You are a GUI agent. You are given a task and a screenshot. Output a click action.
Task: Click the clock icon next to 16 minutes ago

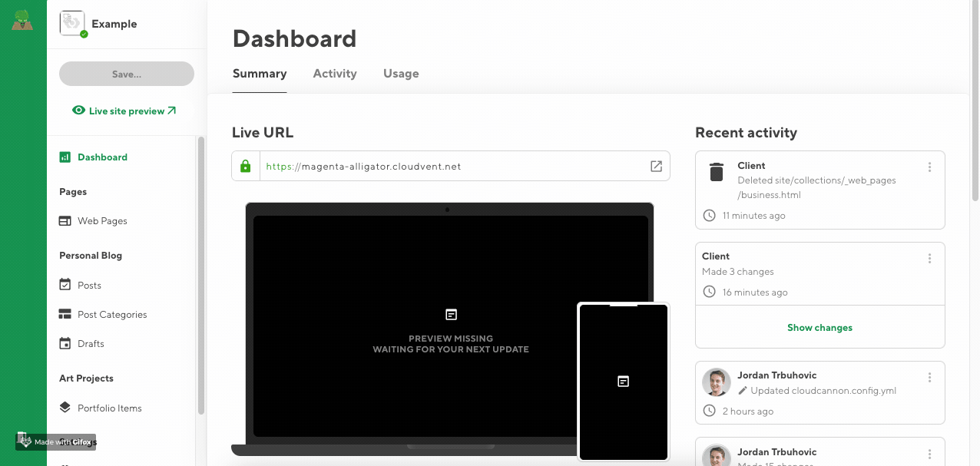[710, 292]
